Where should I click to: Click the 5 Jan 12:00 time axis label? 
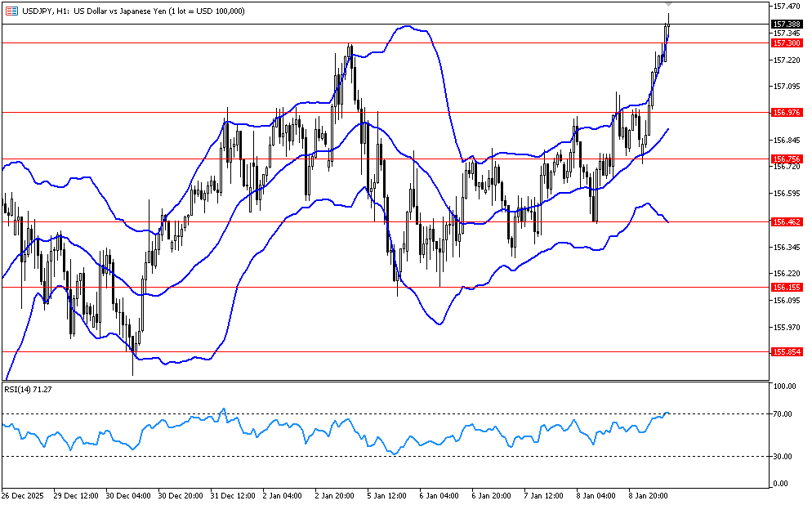pos(388,496)
